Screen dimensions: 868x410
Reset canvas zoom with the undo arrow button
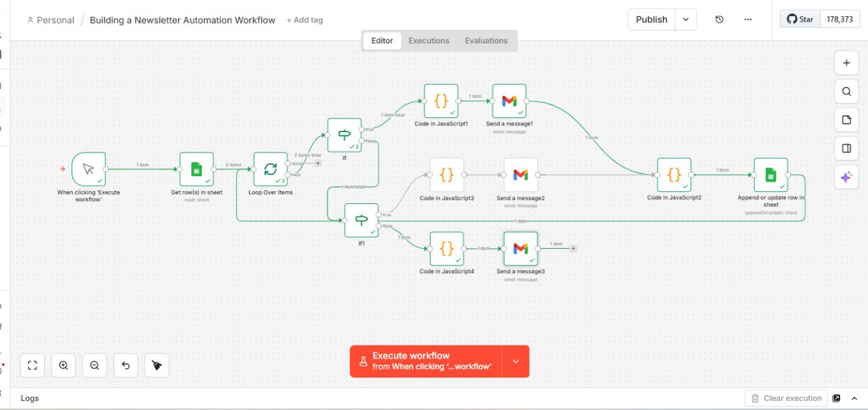click(125, 365)
